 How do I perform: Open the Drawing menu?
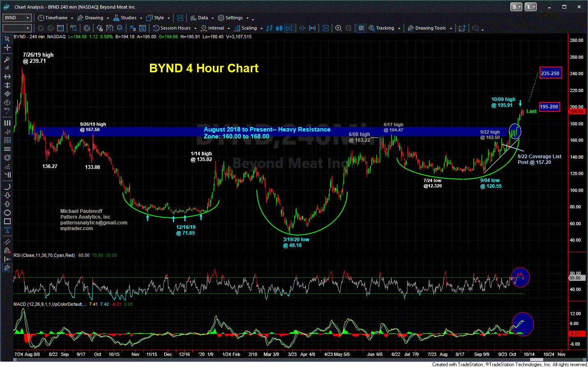[x=93, y=18]
